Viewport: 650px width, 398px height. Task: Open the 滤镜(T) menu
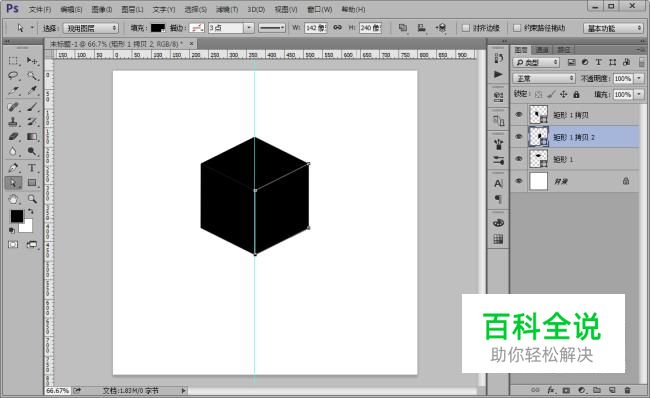point(227,9)
